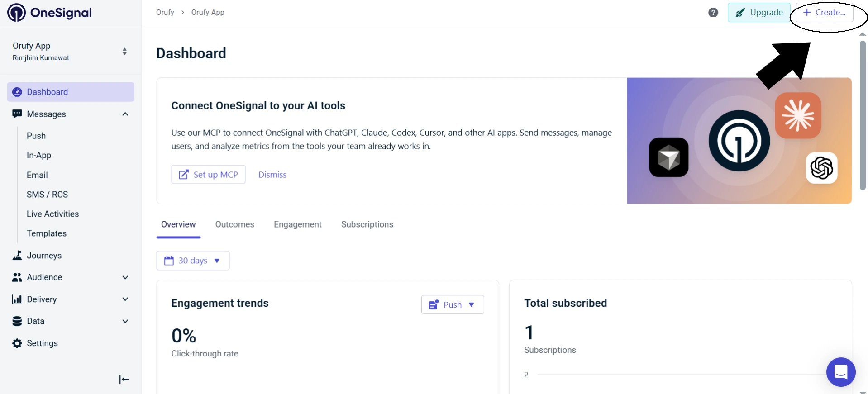Click the Dismiss link

tap(272, 175)
